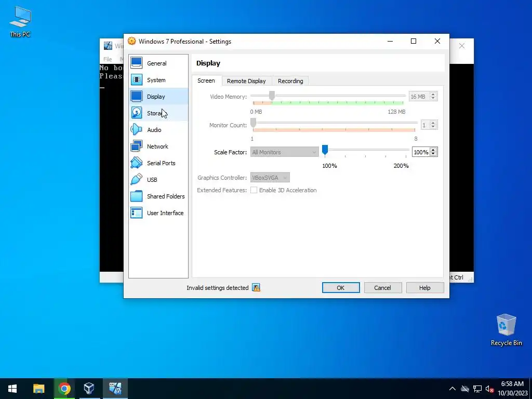Screen dimensions: 532x399
Task: Click the 100% scale factor field
Action: [x=421, y=152]
